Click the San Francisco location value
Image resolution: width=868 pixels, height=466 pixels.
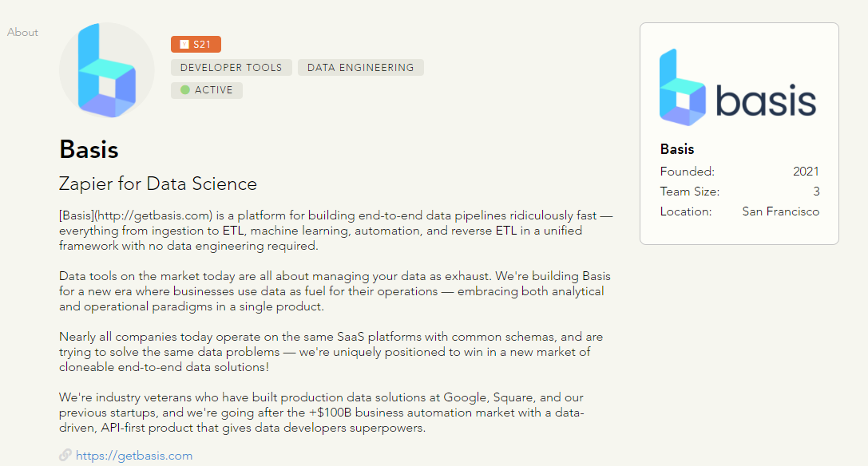tap(780, 211)
